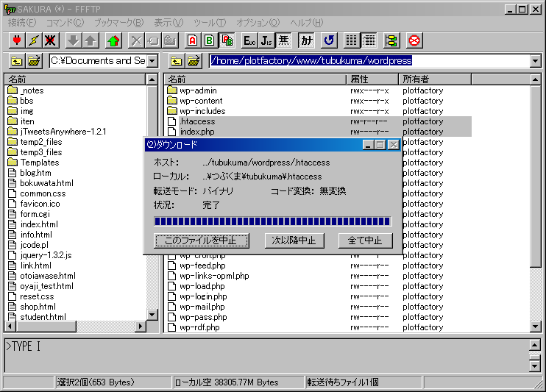Click このファイルを中止 button
This screenshot has height=392, width=546.
(x=202, y=240)
